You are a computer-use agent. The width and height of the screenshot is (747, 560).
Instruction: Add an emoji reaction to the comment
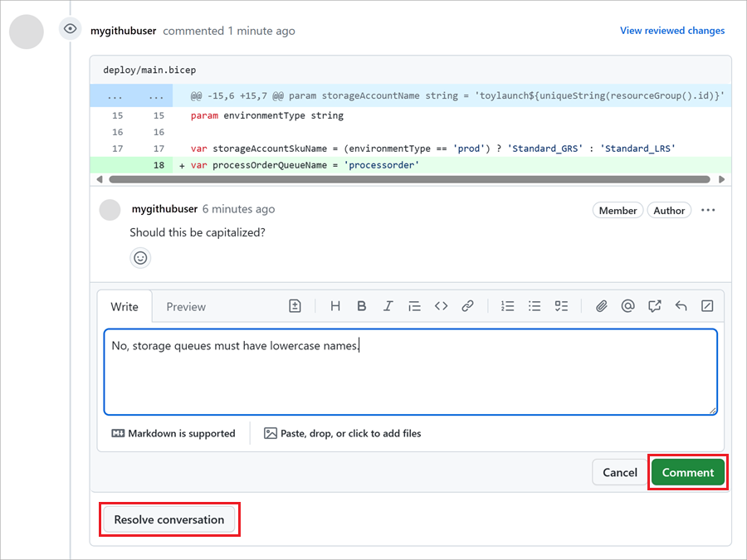(140, 258)
